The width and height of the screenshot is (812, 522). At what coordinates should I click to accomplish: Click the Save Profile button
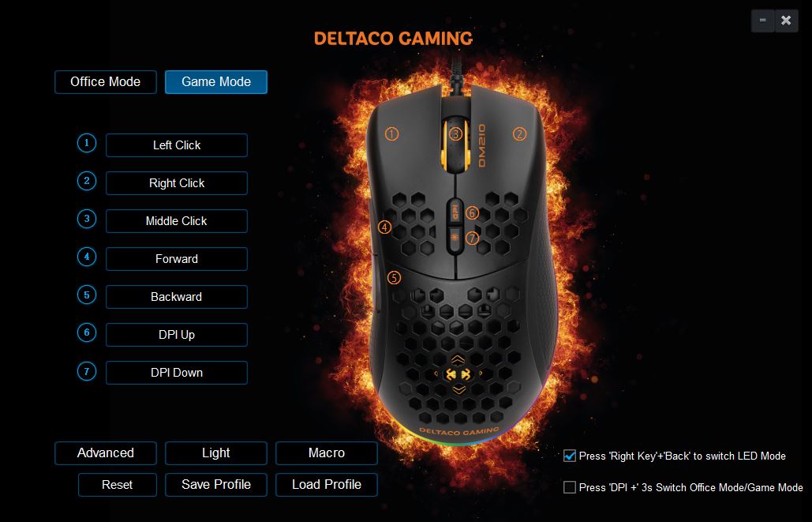tap(216, 485)
